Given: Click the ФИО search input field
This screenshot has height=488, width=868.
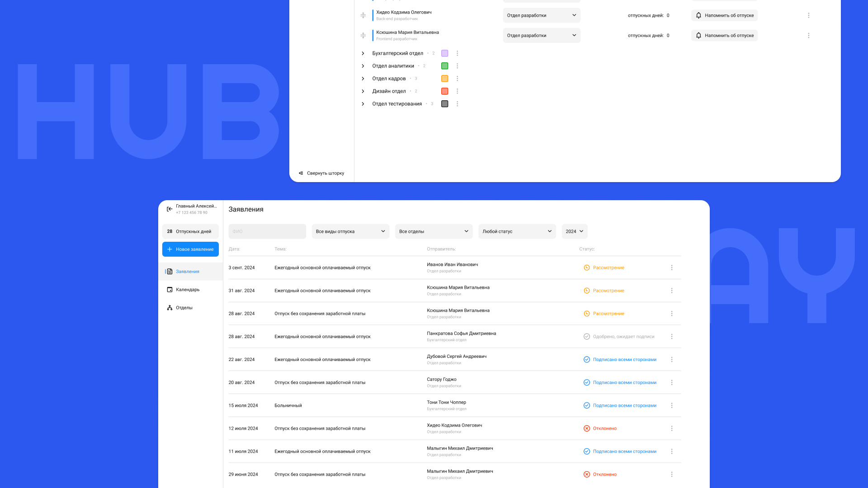Looking at the screenshot, I should [267, 231].
